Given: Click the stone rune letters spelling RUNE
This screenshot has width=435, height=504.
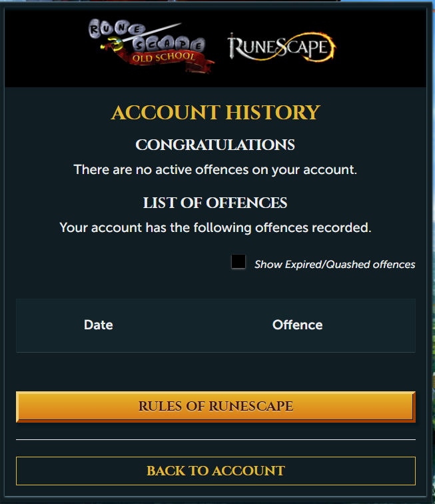Looking at the screenshot, I should [x=116, y=29].
